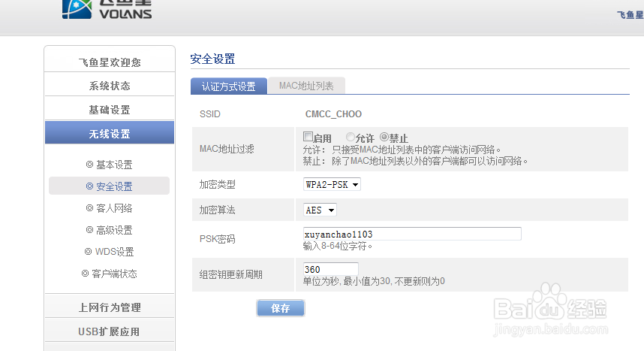Click the MAC地址过滤 label
The width and height of the screenshot is (644, 351).
click(227, 149)
